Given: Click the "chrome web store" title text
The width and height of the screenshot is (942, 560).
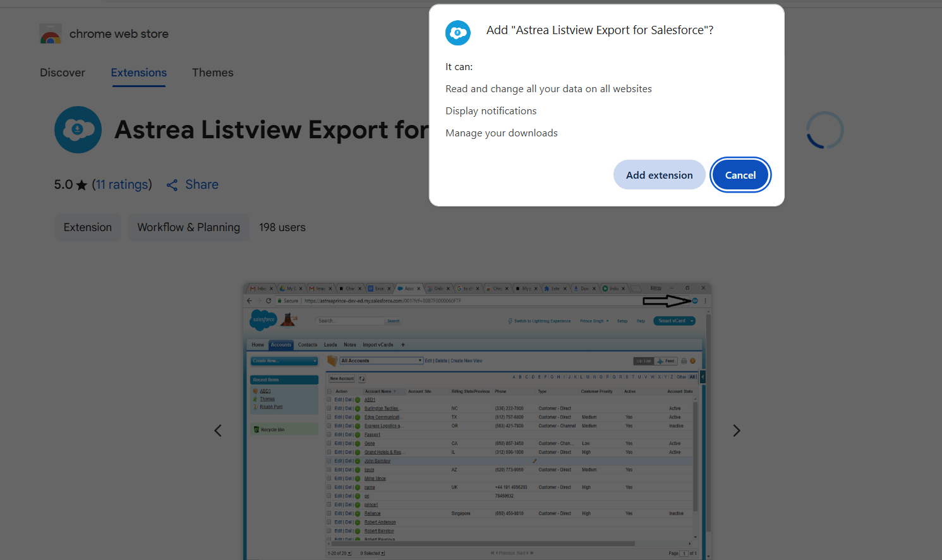Looking at the screenshot, I should coord(119,34).
